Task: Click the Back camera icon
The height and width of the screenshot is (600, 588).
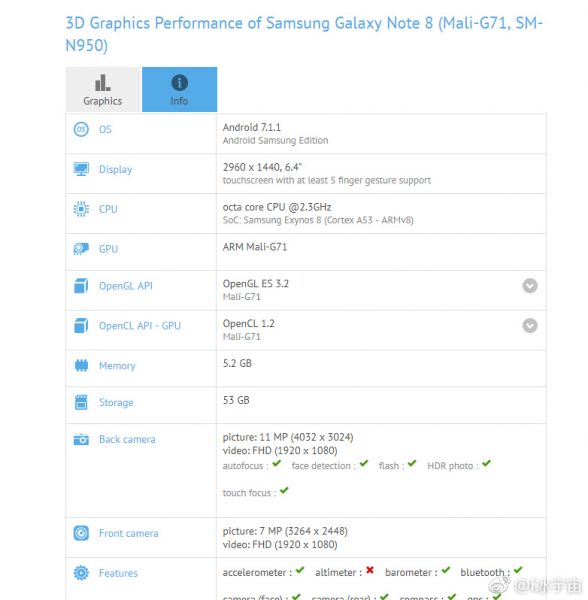Action: coord(81,439)
